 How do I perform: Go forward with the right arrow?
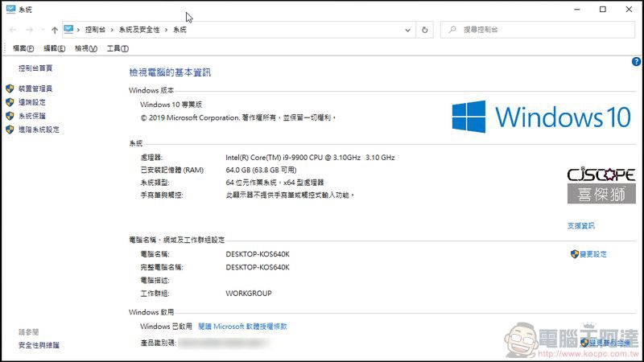click(x=29, y=30)
